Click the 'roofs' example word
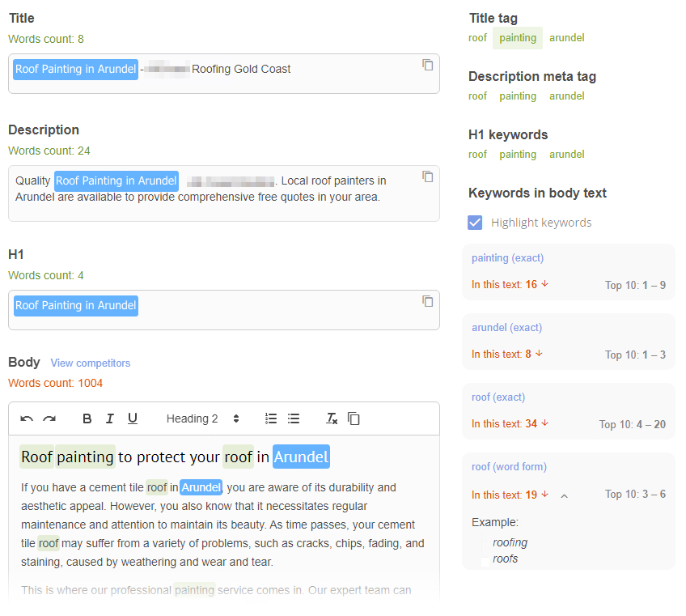Screen dimensions: 686x616 click(x=505, y=559)
